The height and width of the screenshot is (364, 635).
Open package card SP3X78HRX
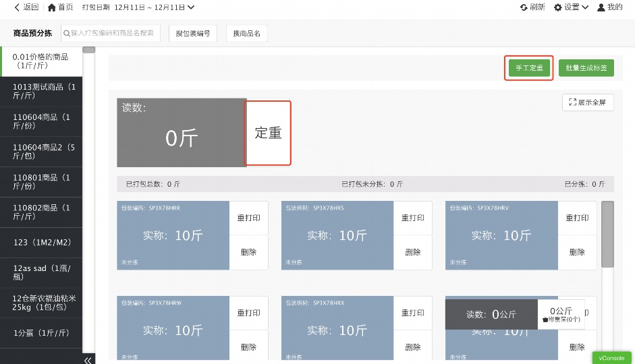coord(337,328)
